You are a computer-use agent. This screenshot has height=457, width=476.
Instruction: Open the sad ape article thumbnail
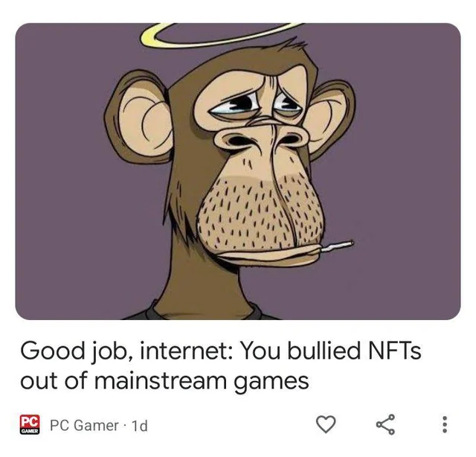tap(238, 171)
